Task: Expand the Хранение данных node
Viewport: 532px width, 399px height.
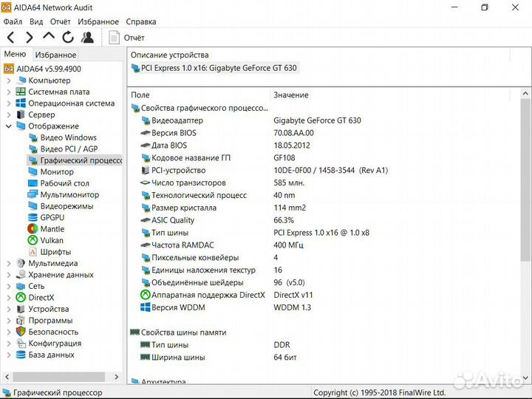Action: coord(9,275)
